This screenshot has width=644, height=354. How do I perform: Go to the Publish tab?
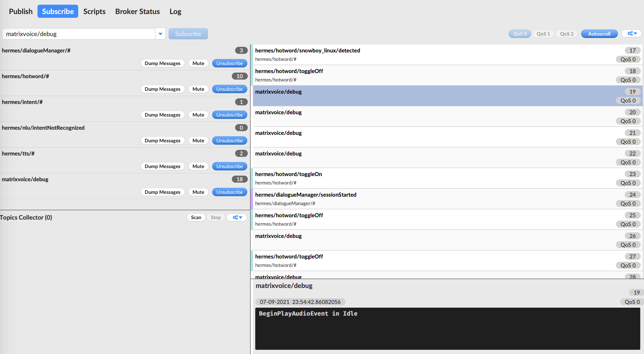21,11
